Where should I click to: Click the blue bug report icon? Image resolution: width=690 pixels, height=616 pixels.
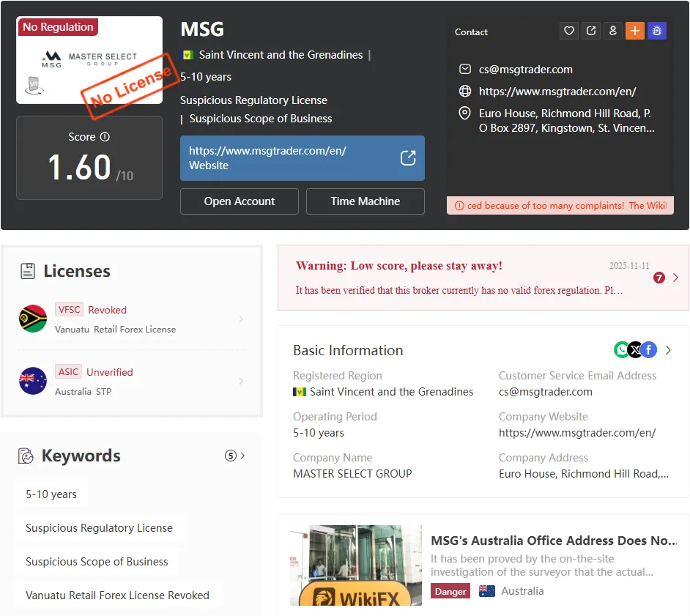(657, 31)
